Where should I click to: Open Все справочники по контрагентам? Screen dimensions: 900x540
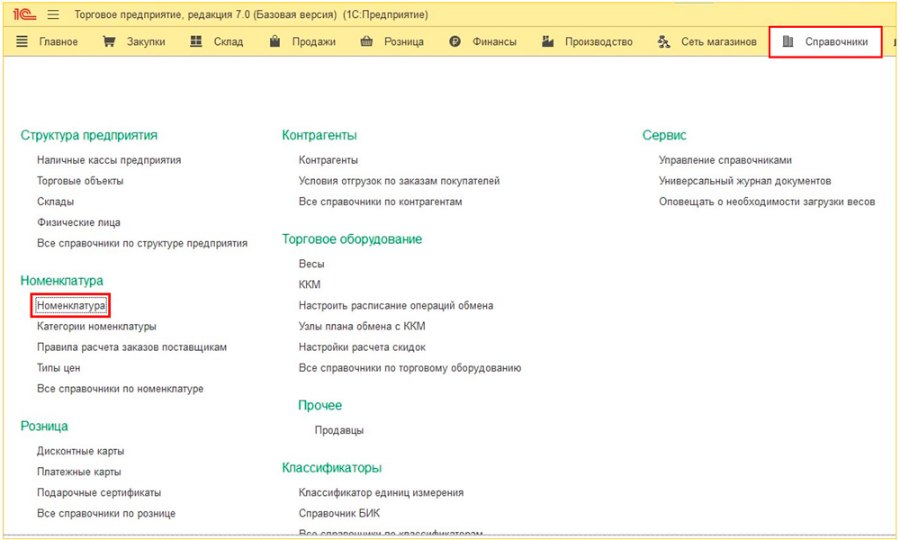380,201
